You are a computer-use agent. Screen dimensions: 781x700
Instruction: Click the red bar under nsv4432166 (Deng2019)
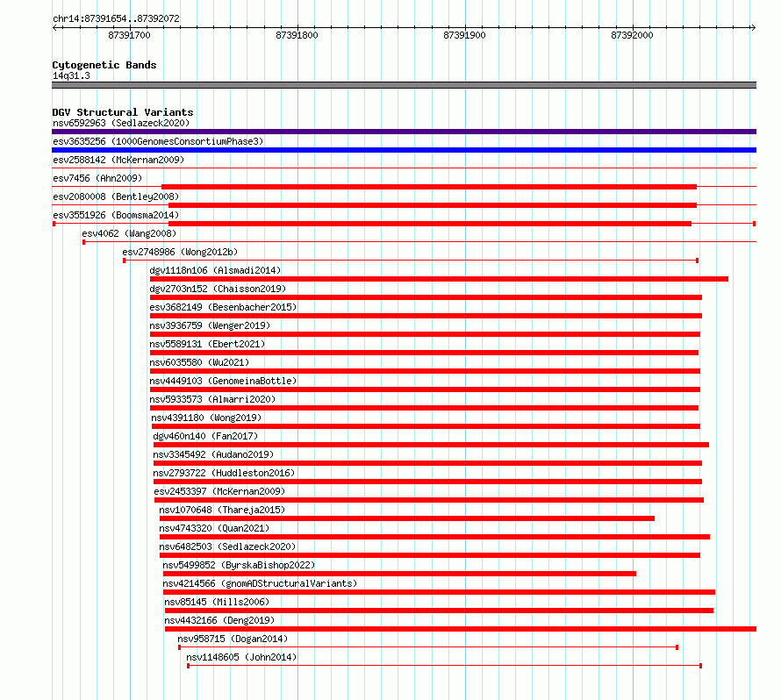(461, 629)
